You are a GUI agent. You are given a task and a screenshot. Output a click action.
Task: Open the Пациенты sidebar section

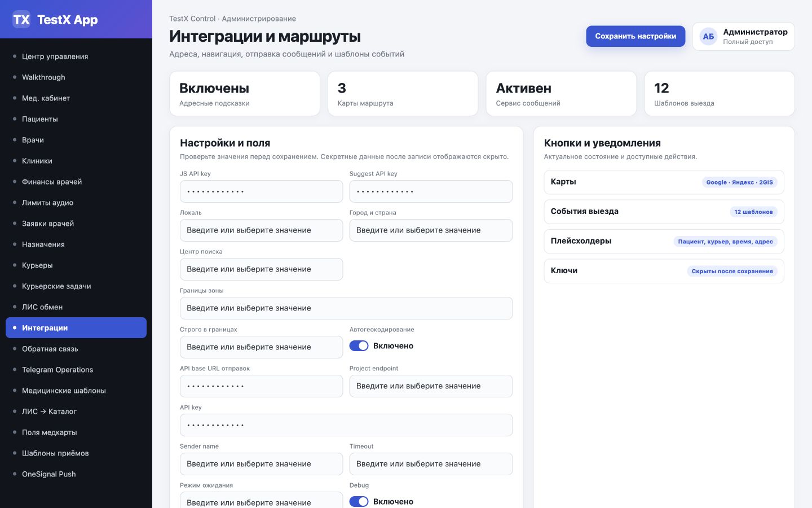[x=76, y=119]
